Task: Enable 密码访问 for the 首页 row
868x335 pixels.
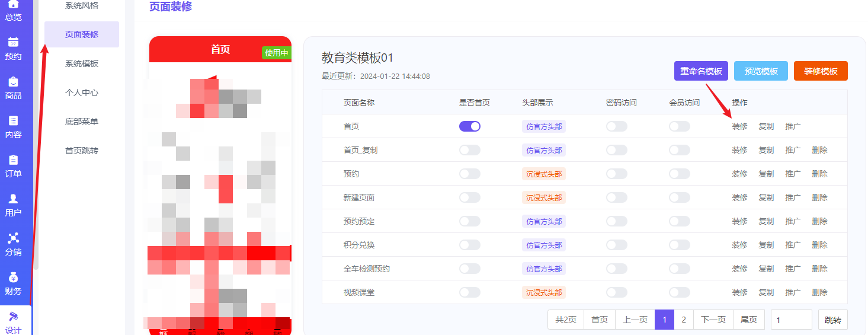Action: pyautogui.click(x=617, y=126)
